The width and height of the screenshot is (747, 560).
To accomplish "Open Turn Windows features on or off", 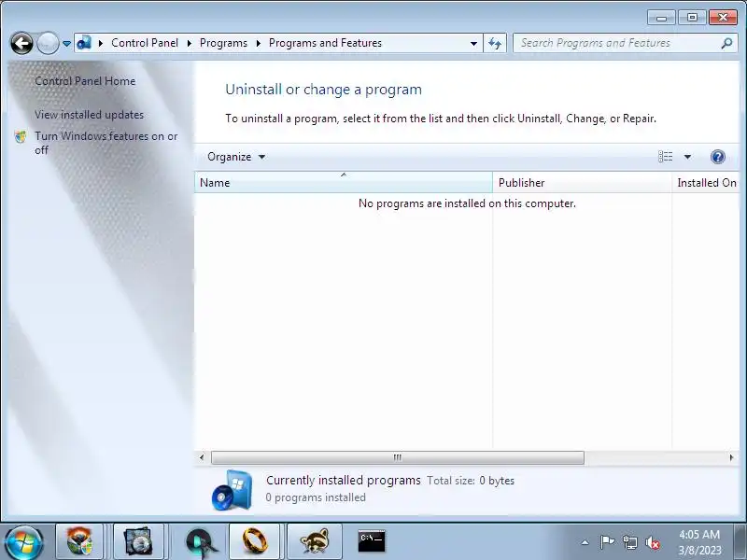I will point(106,143).
